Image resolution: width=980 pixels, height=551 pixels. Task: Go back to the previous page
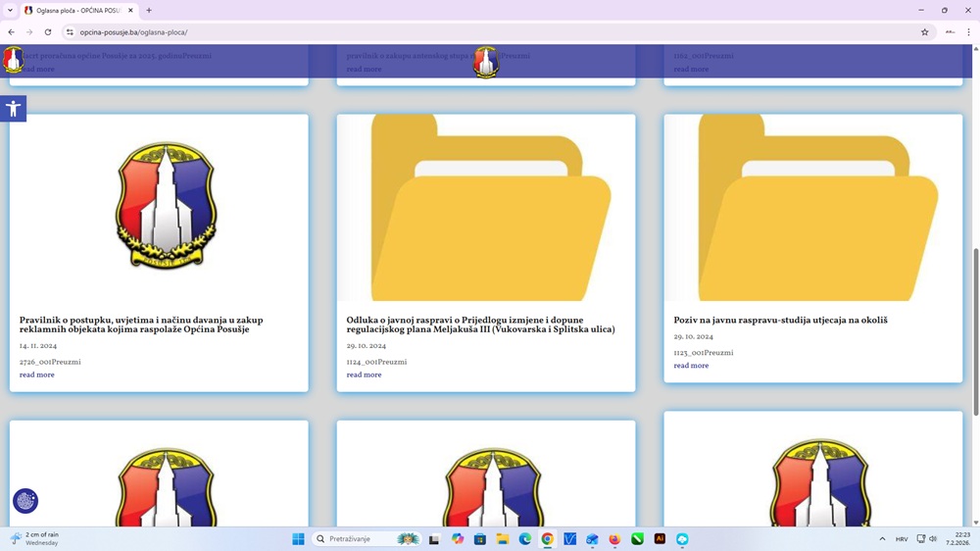[x=11, y=32]
